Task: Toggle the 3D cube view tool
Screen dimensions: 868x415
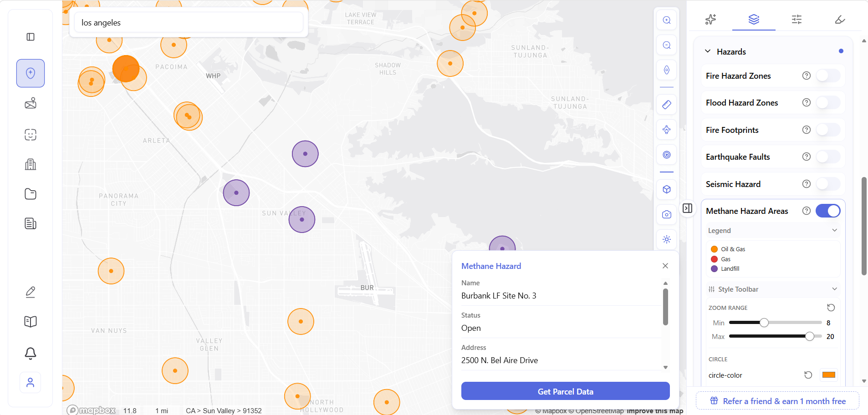Action: click(x=667, y=189)
